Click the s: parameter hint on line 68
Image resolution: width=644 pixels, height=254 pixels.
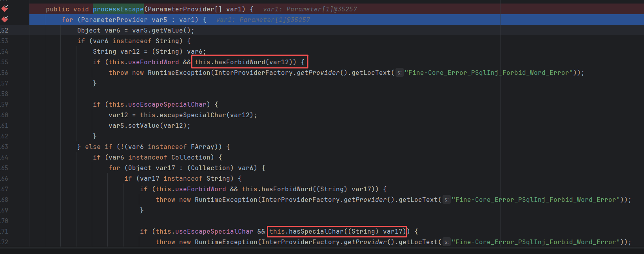point(446,200)
